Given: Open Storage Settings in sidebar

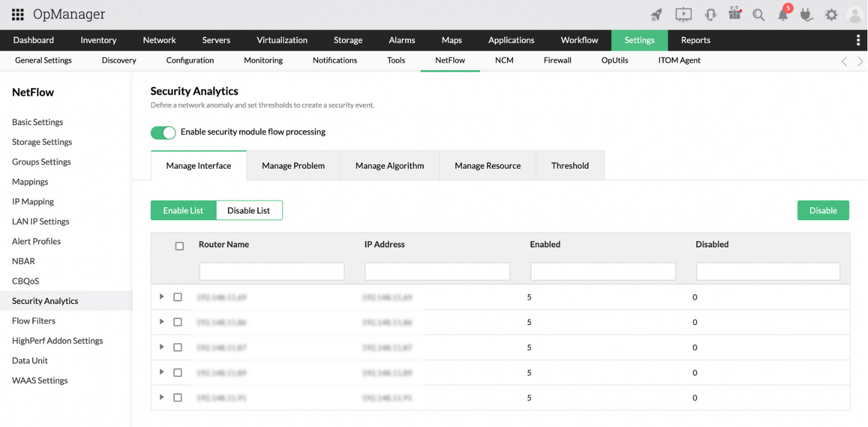Looking at the screenshot, I should [42, 142].
